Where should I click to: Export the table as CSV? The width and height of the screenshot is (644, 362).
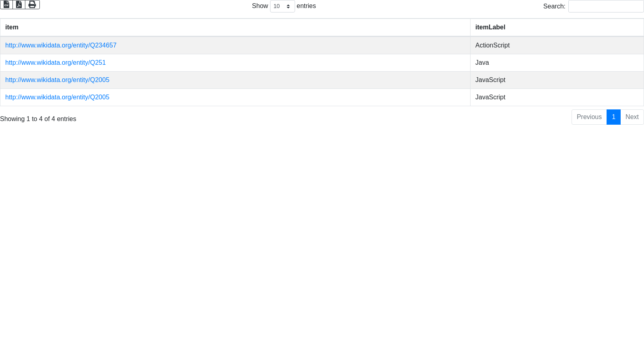click(6, 4)
